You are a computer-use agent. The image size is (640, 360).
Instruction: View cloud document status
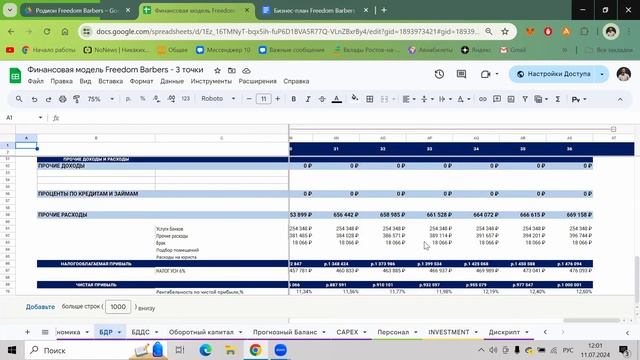(246, 70)
